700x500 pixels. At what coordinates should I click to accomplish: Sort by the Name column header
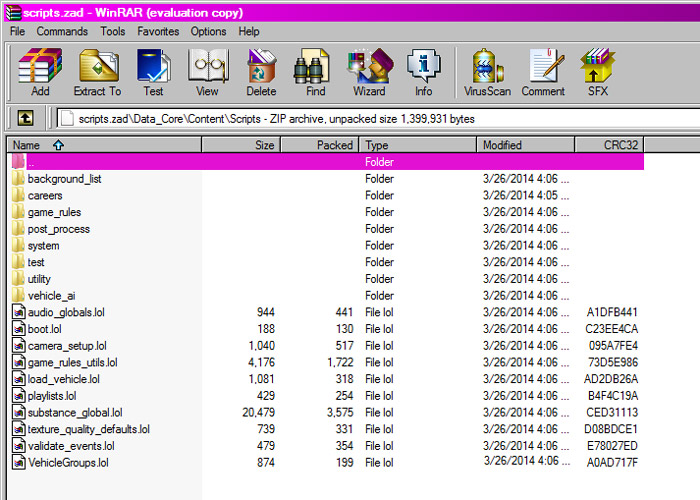[x=104, y=145]
